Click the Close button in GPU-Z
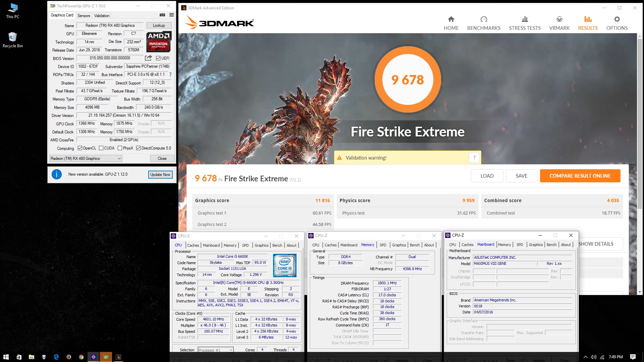The height and width of the screenshot is (362, 644). tap(162, 159)
